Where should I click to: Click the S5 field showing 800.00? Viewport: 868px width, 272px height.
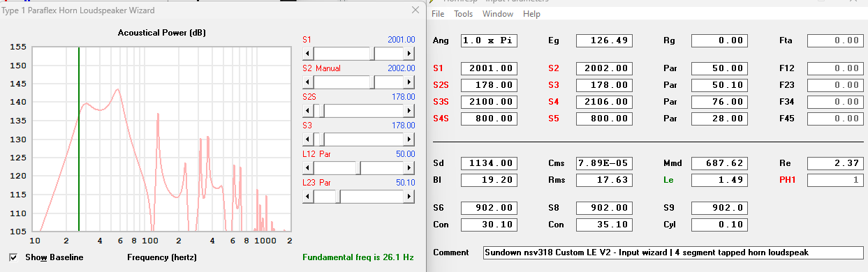point(604,119)
